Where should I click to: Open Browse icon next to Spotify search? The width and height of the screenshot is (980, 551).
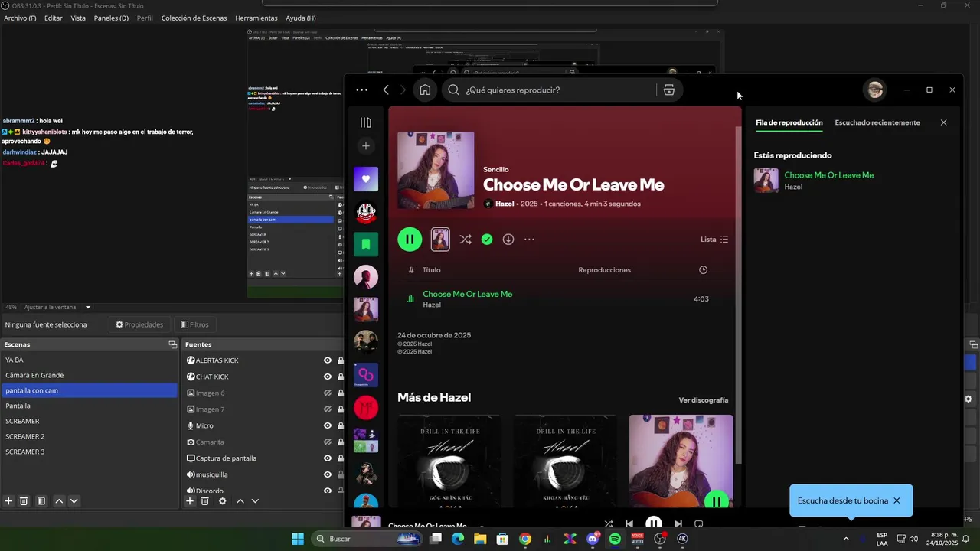click(x=669, y=90)
